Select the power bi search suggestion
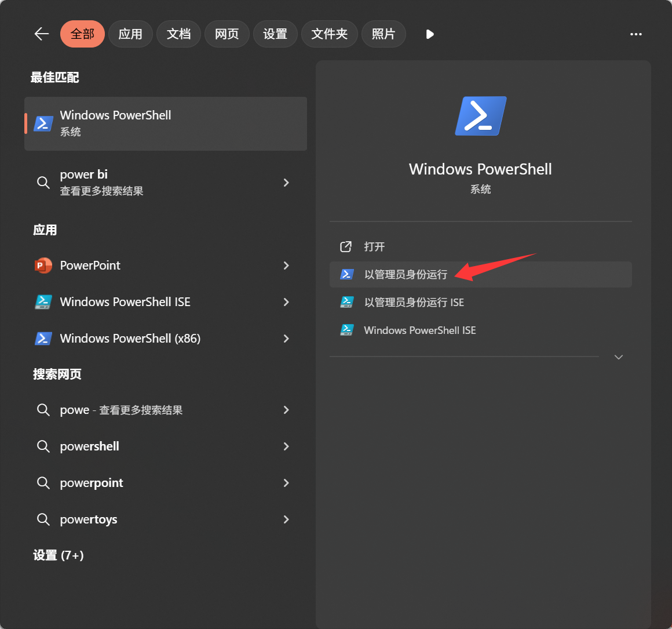The image size is (672, 629). click(166, 183)
